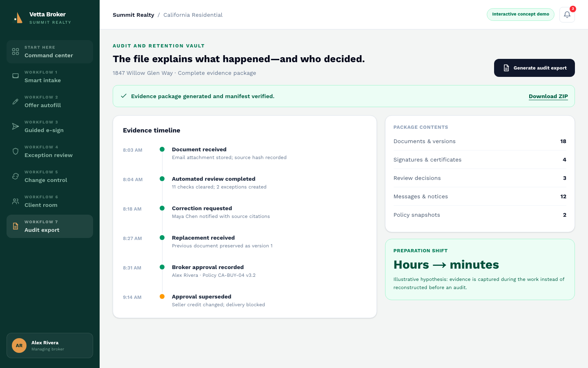Click the 8:03 AM timestamp
Image resolution: width=588 pixels, height=368 pixels.
[133, 150]
